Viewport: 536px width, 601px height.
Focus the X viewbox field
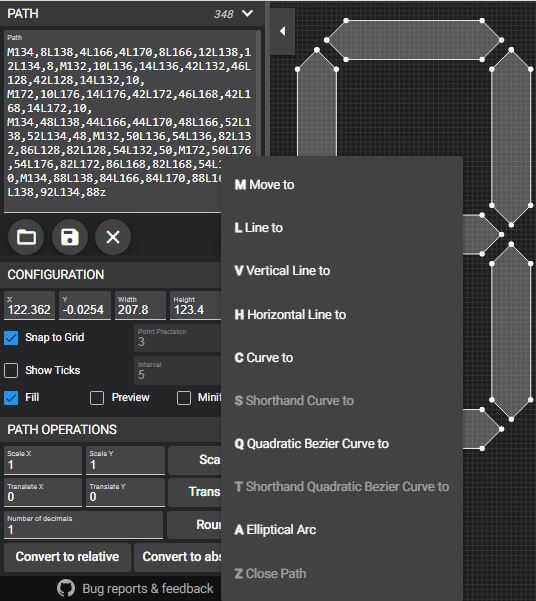(x=29, y=305)
